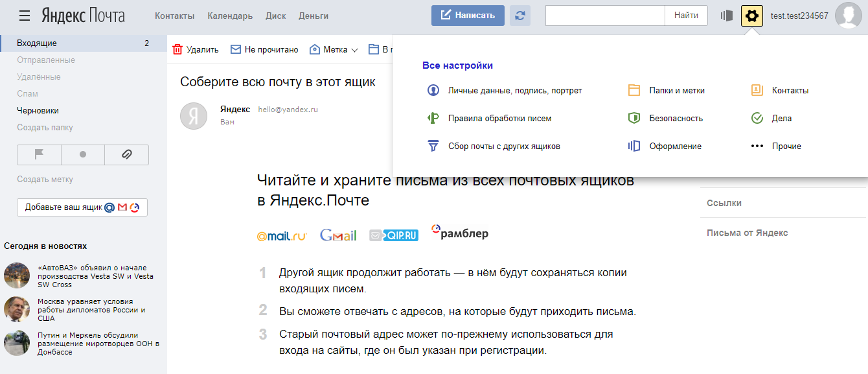Click the settings gear icon

coord(751,16)
